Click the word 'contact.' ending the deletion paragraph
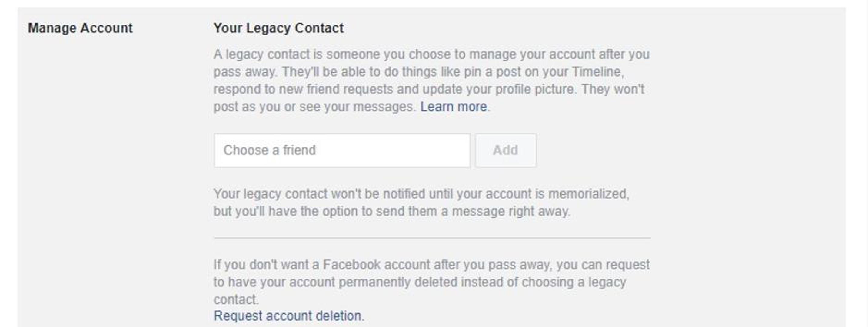This screenshot has width=868, height=327. [x=236, y=299]
